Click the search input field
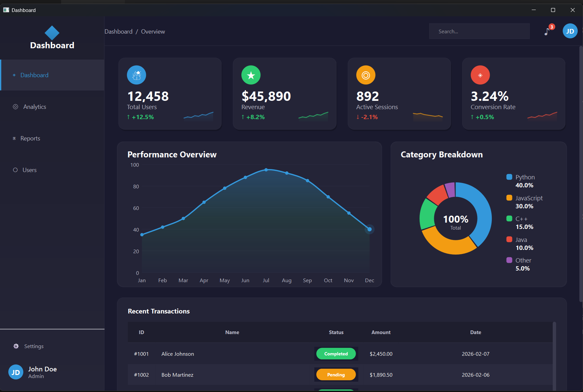The height and width of the screenshot is (392, 583). tap(479, 31)
